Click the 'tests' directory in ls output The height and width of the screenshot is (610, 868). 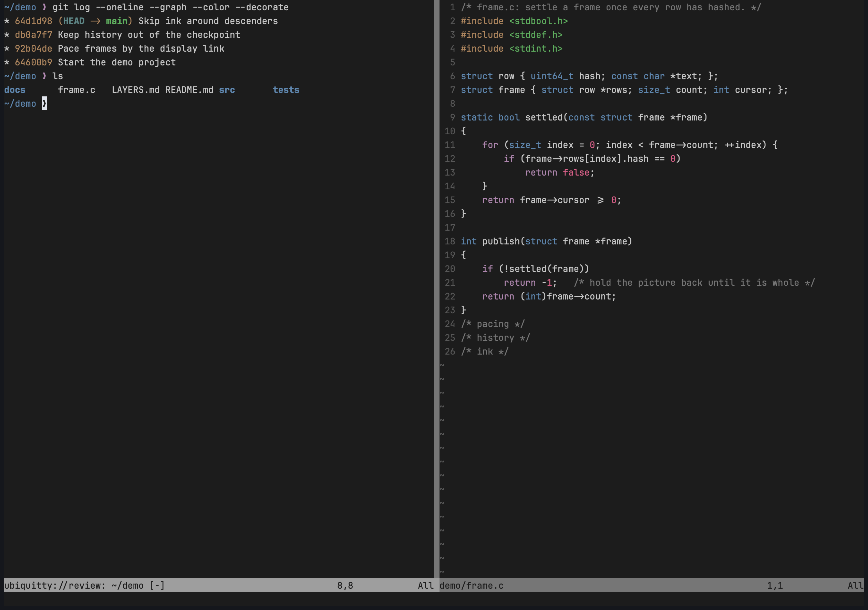[x=286, y=90]
